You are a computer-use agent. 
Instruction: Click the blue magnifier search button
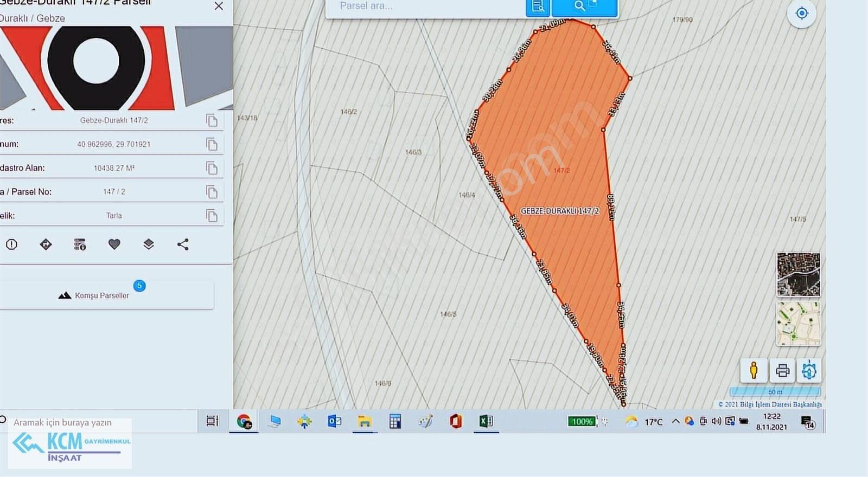click(x=585, y=7)
